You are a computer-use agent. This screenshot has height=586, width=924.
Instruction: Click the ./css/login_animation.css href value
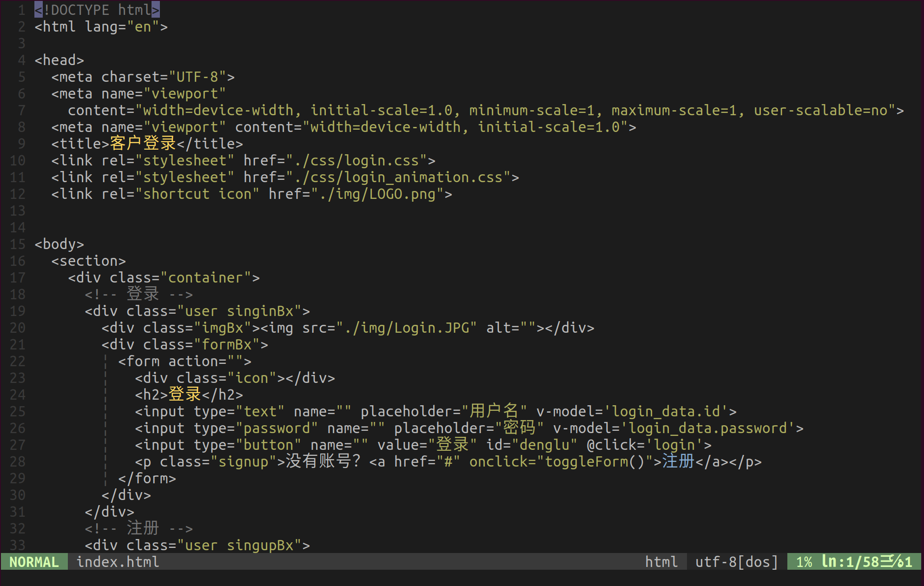click(398, 177)
